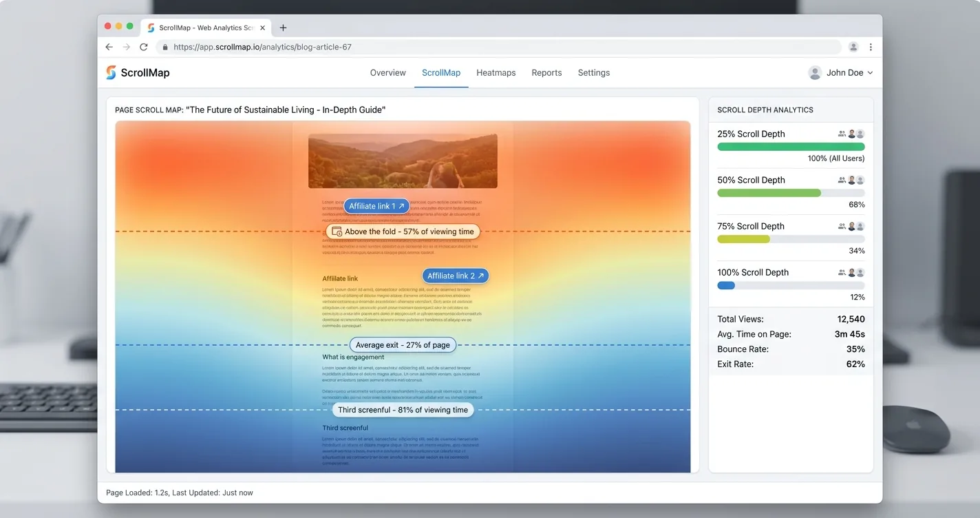Screen dimensions: 980x518
Task: Click John Doe's avatar image
Action: (x=815, y=72)
